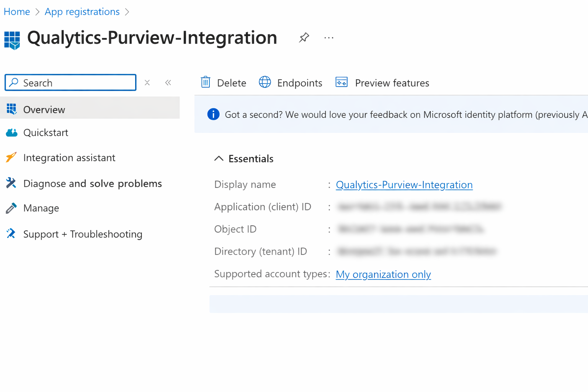The image size is (588, 392).
Task: Navigate to App registrations breadcrumb
Action: point(82,11)
